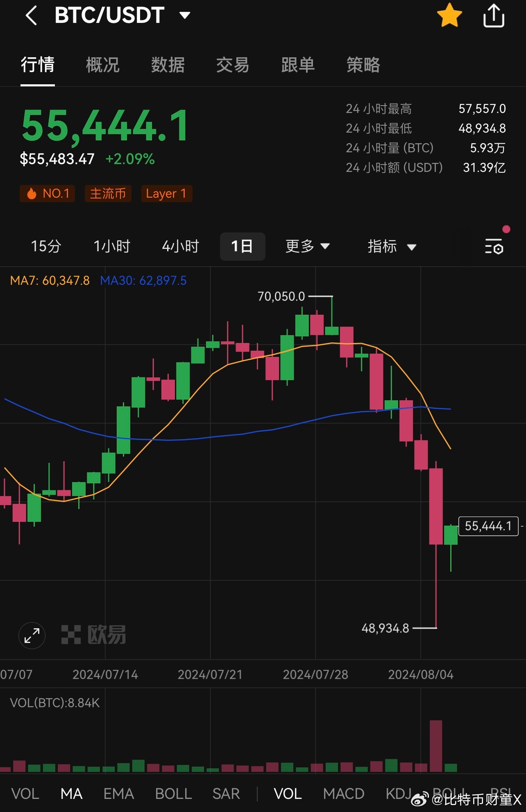Tap the NO.1 hot tag
The image size is (526, 812).
click(x=48, y=193)
